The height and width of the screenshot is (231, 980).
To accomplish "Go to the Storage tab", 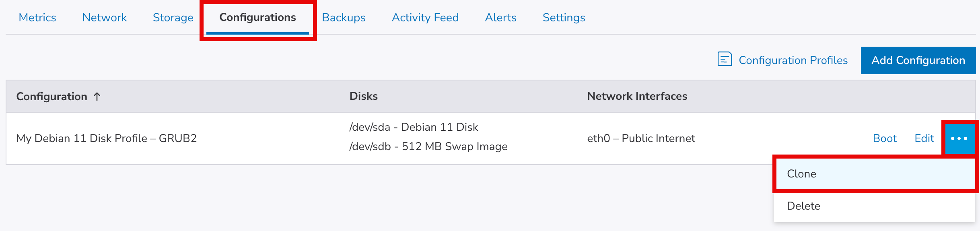I will 173,18.
